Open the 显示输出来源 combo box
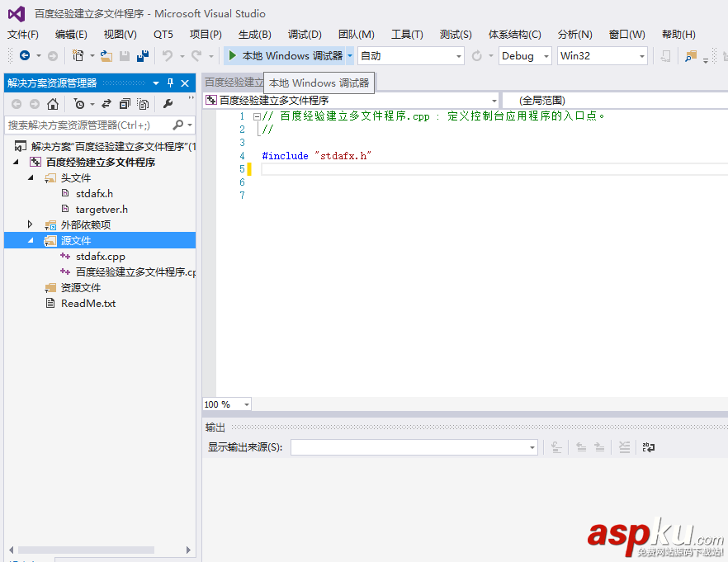Image resolution: width=728 pixels, height=562 pixels. [414, 447]
